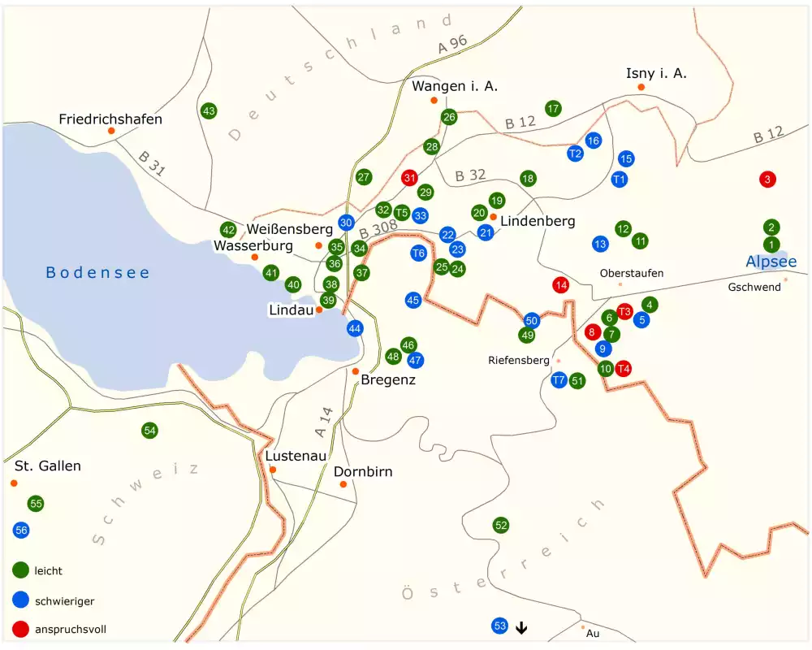
Task: Click the Lindau town label
Action: pos(291,310)
